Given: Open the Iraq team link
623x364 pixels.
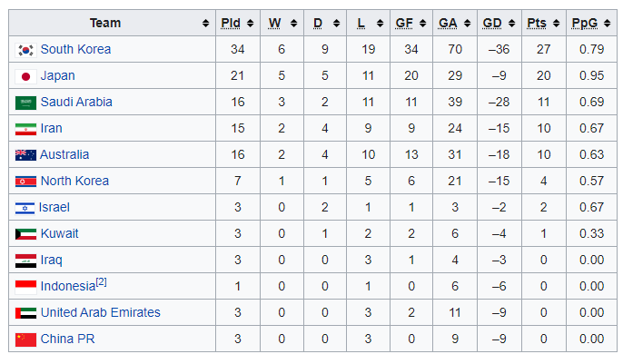Looking at the screenshot, I should coord(51,260).
